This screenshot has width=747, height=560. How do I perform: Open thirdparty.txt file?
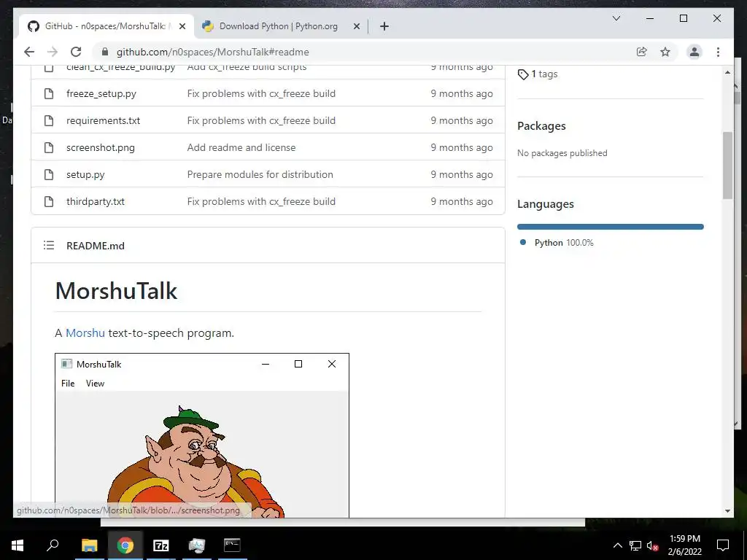(96, 201)
